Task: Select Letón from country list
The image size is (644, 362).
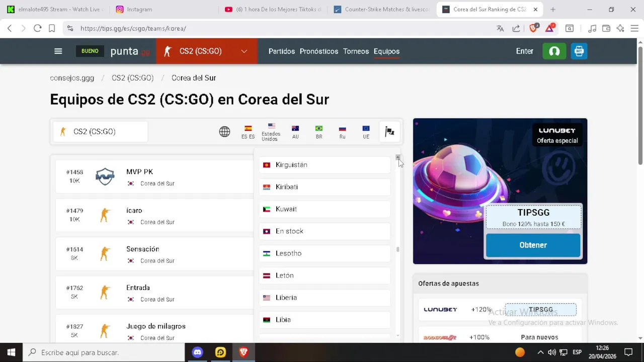Action: [x=325, y=276]
